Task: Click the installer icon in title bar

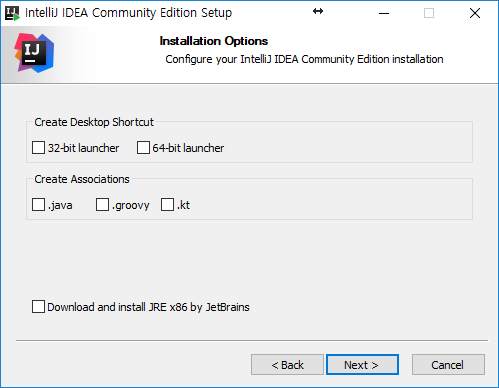Action: pyautogui.click(x=12, y=13)
